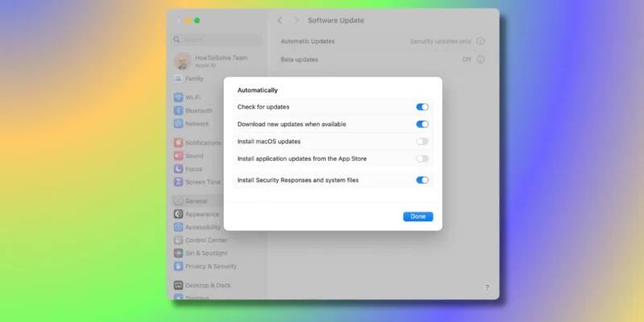This screenshot has width=644, height=322.
Task: Enable Install macOS updates switch
Action: [x=422, y=142]
